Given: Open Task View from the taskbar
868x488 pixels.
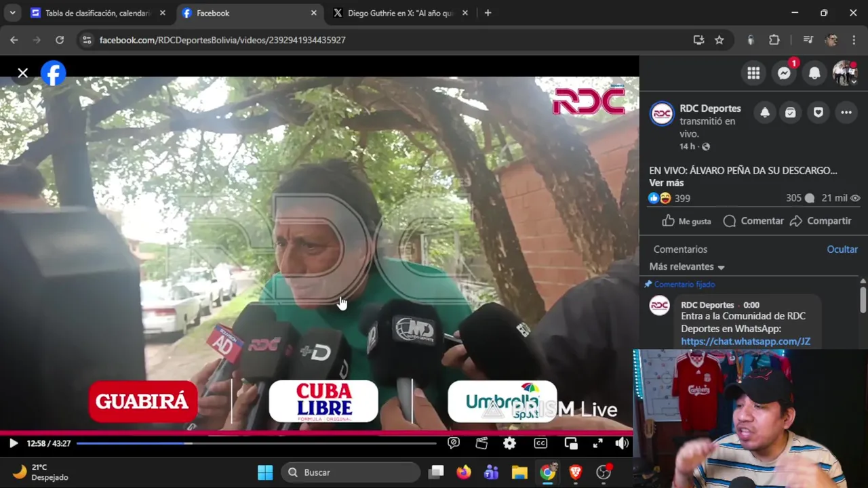Looking at the screenshot, I should pos(436,472).
